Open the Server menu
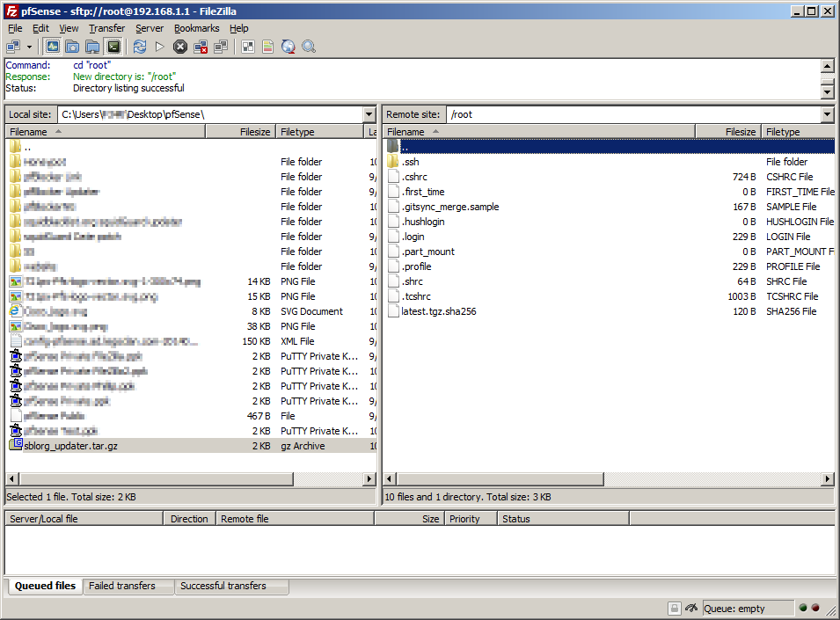This screenshot has height=620, width=840. 150,28
